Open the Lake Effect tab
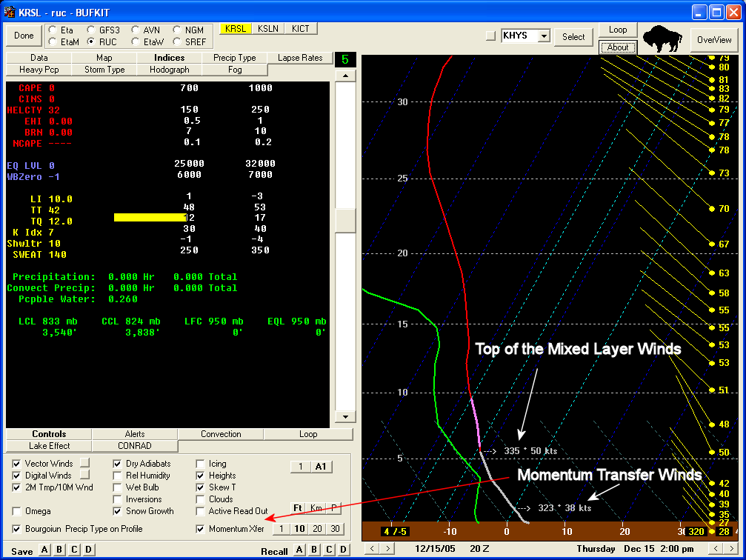 click(49, 446)
